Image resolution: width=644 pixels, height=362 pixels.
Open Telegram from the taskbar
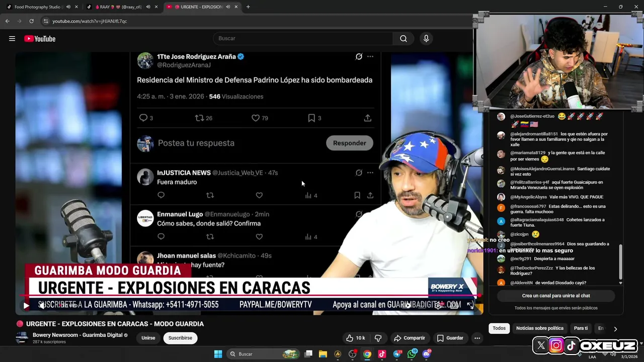pos(397,354)
